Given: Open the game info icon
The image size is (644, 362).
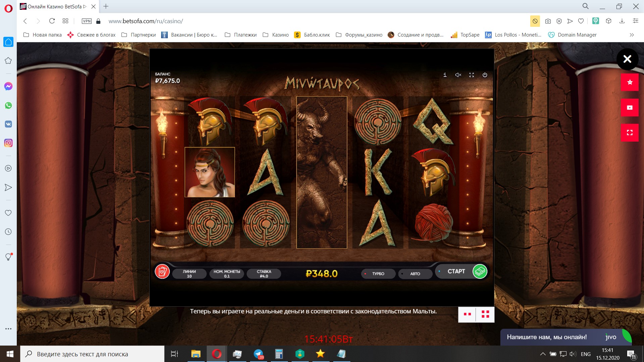Looking at the screenshot, I should 445,75.
